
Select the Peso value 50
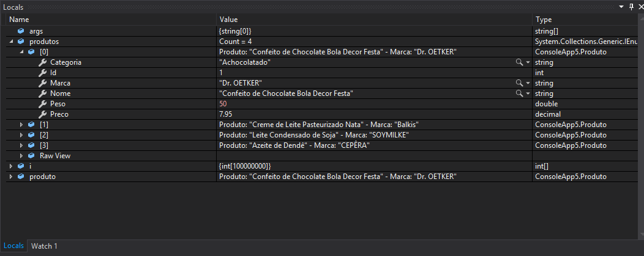[223, 104]
